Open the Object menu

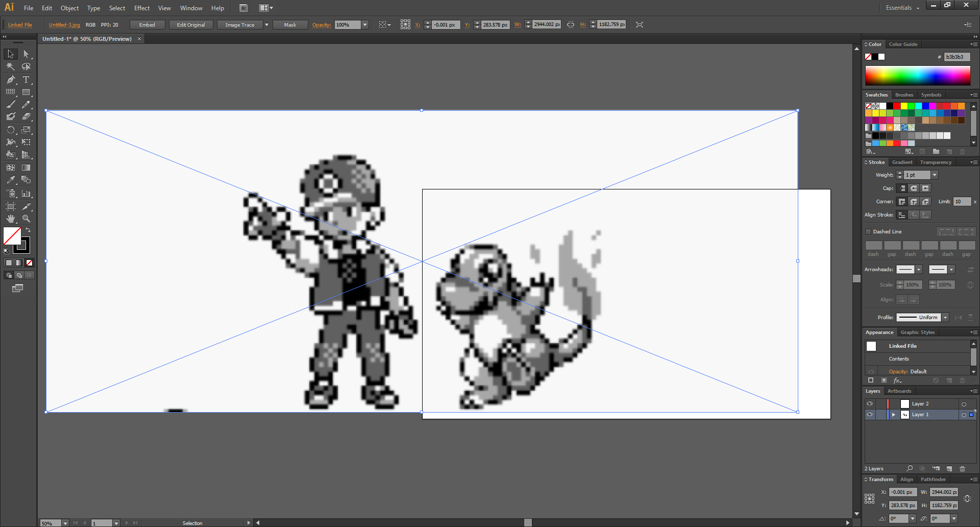(x=69, y=8)
